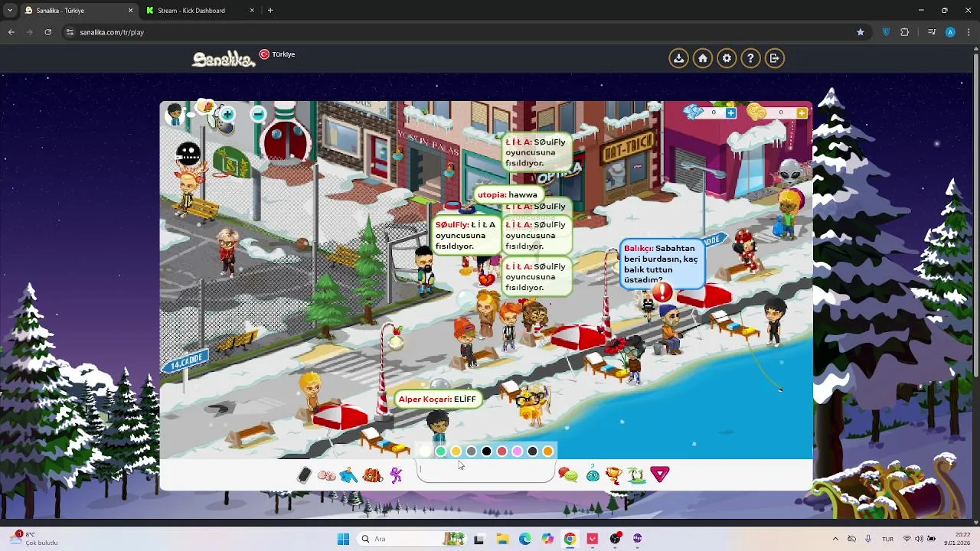Close the Stream - Kick Dashboard tab
Viewport: 980px width, 551px height.
252,11
